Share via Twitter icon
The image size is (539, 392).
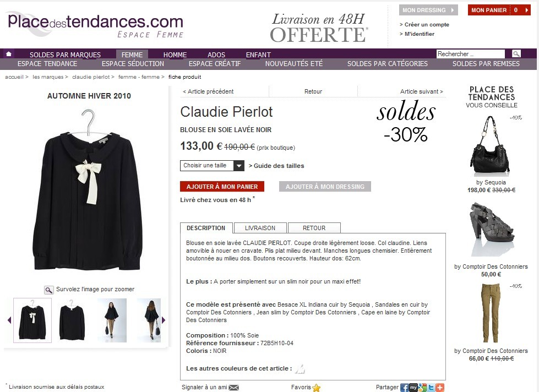pos(431,388)
